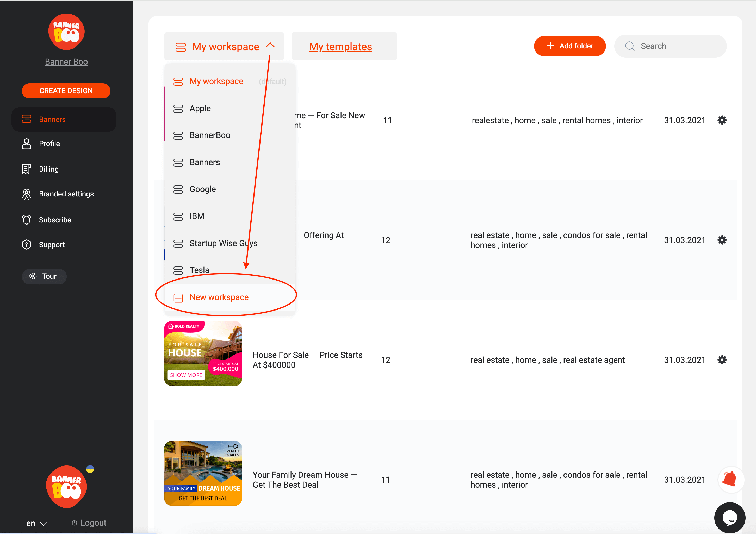756x534 pixels.
Task: Open the settings gear for the House For Sale banner
Action: tap(722, 360)
